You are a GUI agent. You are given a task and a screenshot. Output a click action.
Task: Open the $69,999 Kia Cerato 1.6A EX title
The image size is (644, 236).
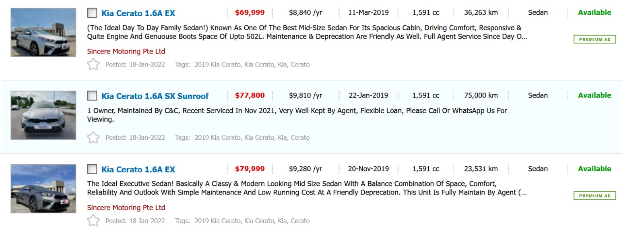pos(138,13)
